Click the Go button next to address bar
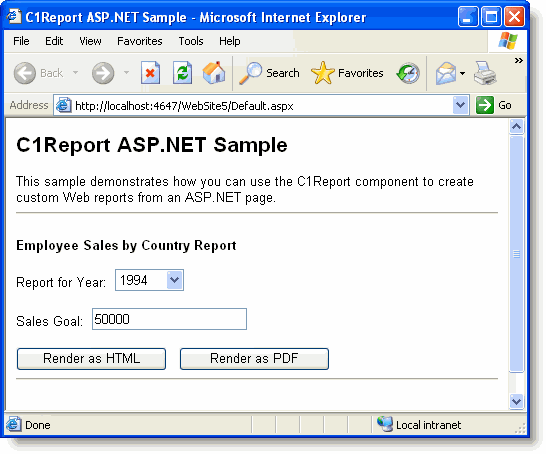This screenshot has height=454, width=546. 494,105
